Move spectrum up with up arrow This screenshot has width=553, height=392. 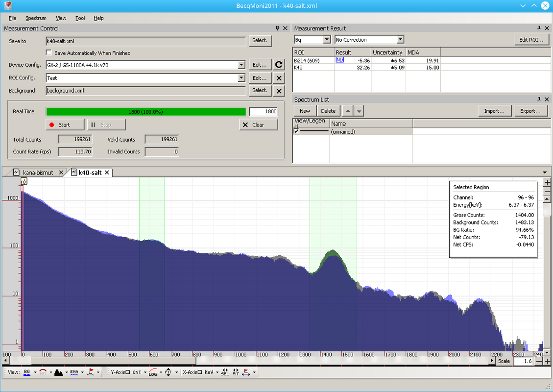tap(348, 111)
